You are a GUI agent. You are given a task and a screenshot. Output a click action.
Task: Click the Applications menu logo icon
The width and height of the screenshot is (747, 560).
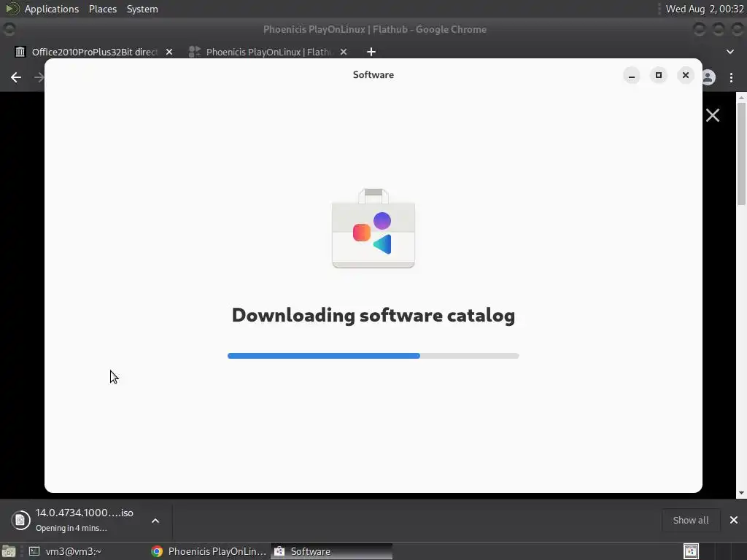coord(12,9)
